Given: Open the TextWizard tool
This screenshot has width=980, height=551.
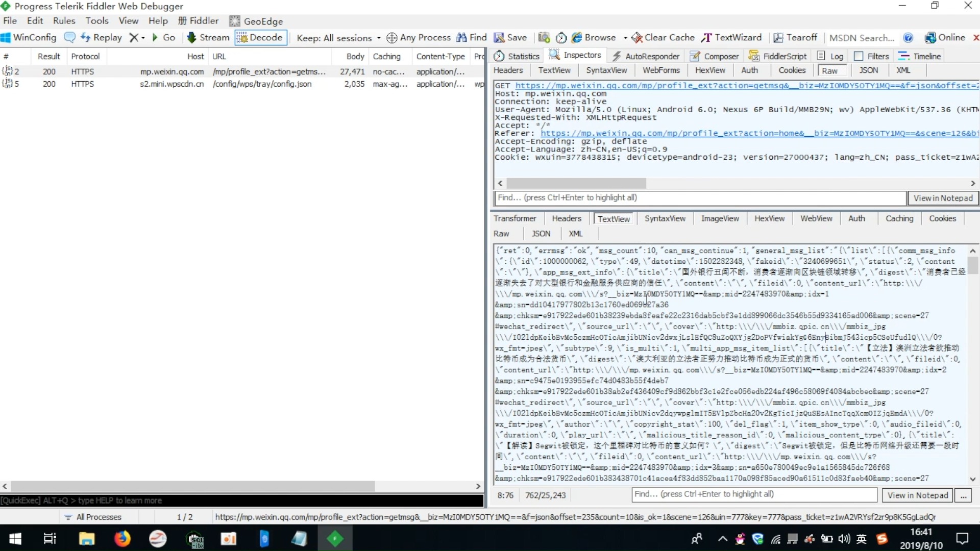Looking at the screenshot, I should pos(731,37).
